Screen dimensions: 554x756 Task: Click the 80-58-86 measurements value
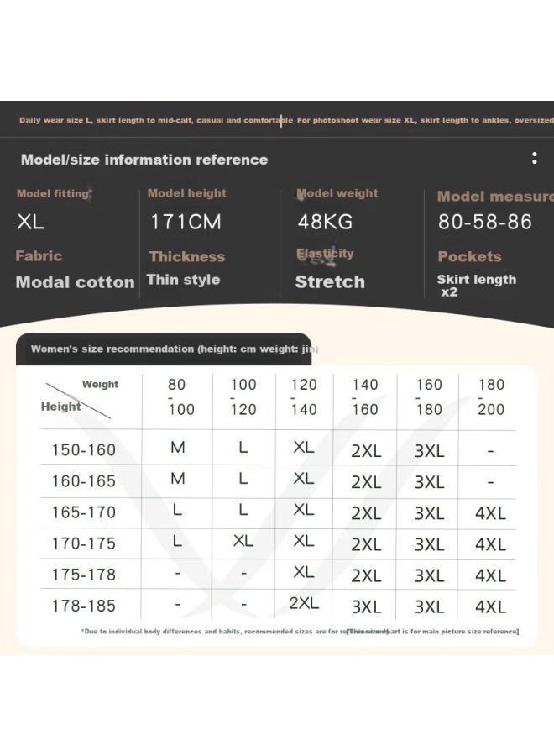(x=485, y=222)
